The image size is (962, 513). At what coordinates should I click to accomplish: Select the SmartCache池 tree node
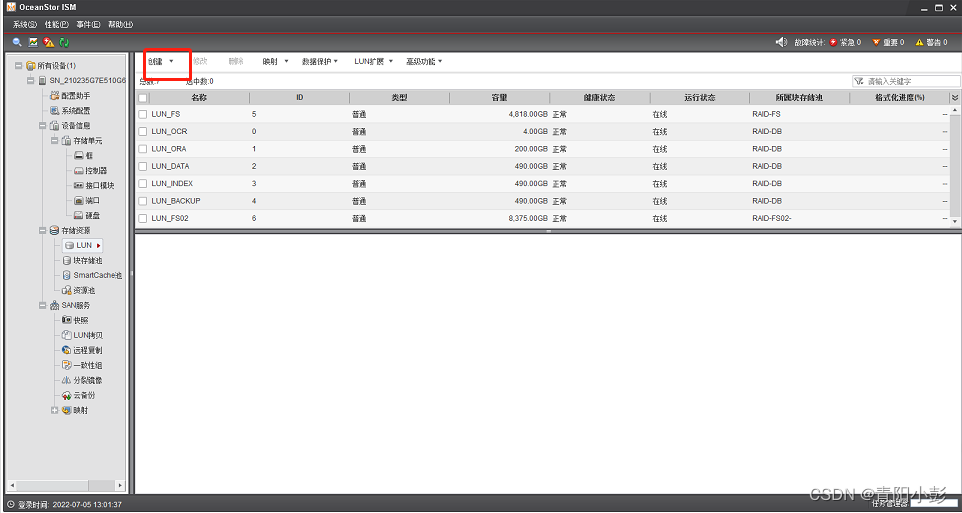tap(93, 275)
